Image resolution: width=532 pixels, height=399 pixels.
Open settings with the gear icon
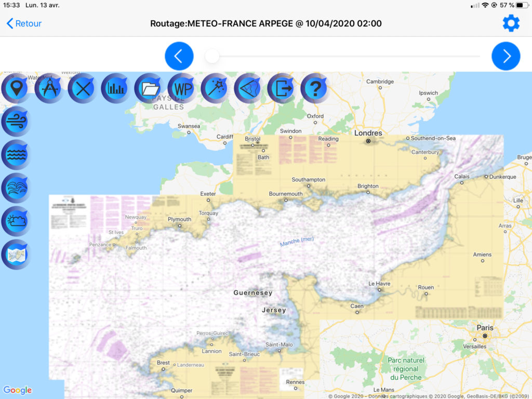511,23
